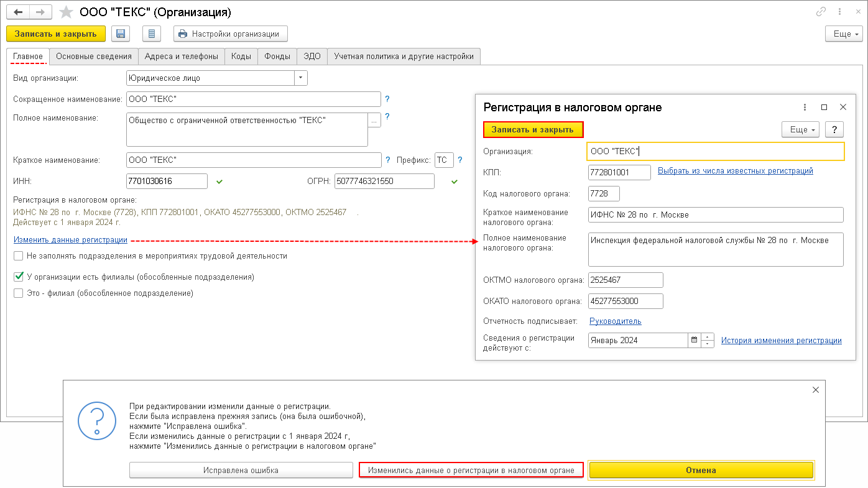This screenshot has width=868, height=488.
Task: Adjust the registration month with the spinner arrows
Action: pyautogui.click(x=708, y=340)
